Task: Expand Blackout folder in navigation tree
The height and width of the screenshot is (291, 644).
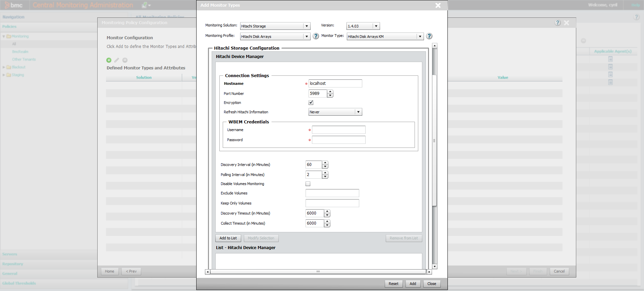Action: [x=4, y=67]
